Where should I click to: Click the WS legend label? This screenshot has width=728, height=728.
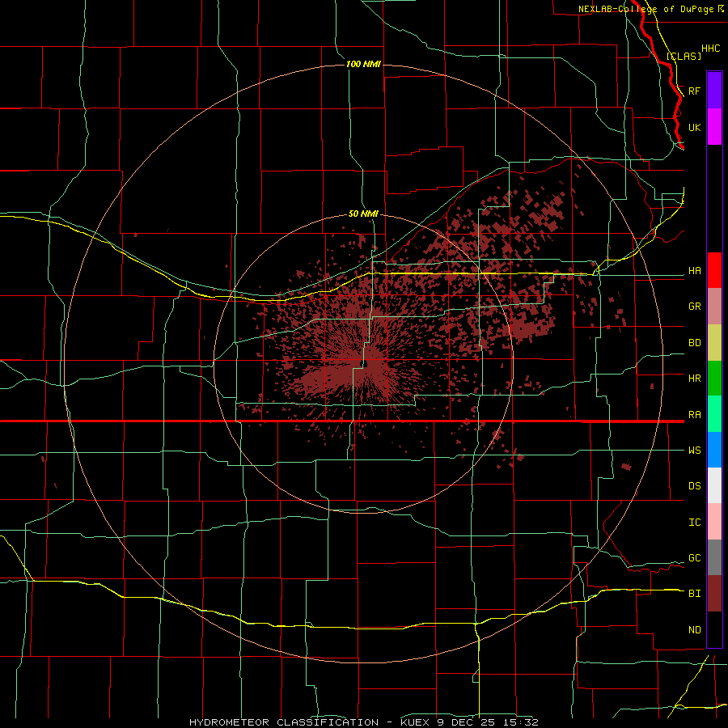[x=695, y=451]
